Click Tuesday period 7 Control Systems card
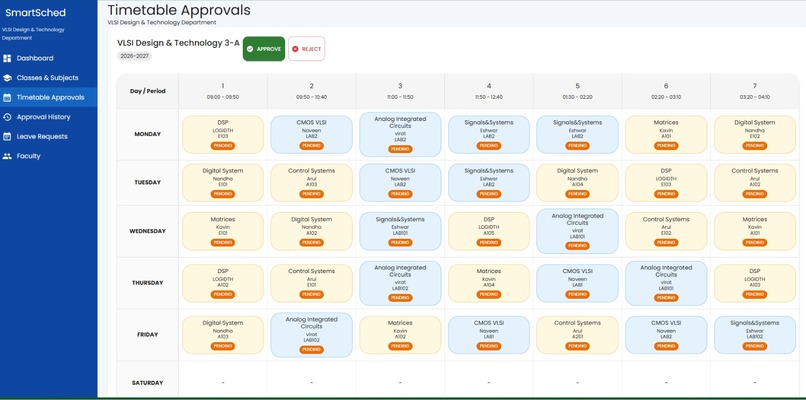Viewport: 806px width, 400px height. (x=755, y=183)
